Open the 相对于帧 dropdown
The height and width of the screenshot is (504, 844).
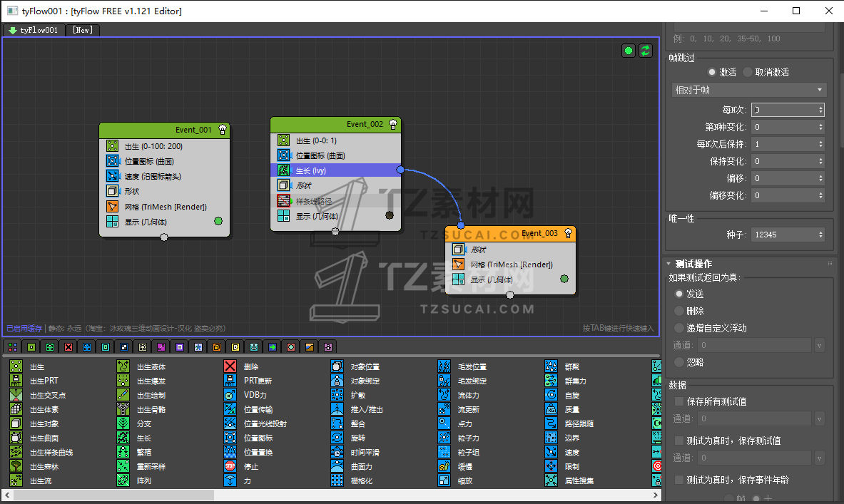748,90
